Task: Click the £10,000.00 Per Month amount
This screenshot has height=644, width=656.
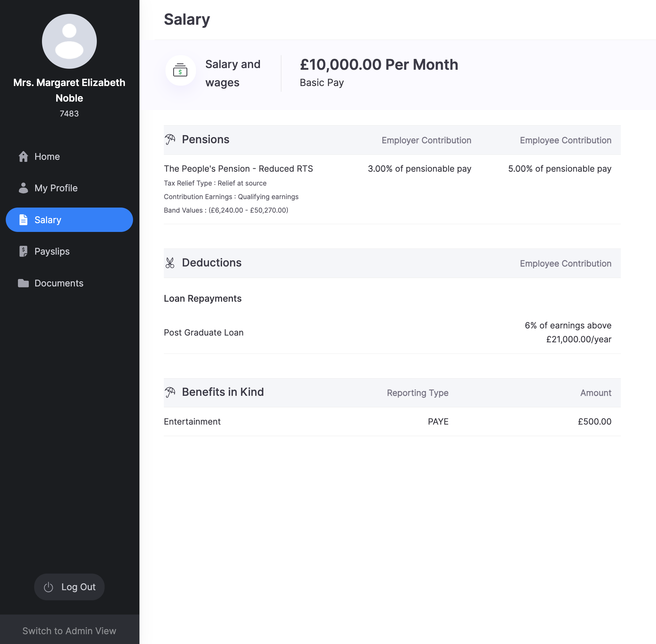Action: coord(379,65)
